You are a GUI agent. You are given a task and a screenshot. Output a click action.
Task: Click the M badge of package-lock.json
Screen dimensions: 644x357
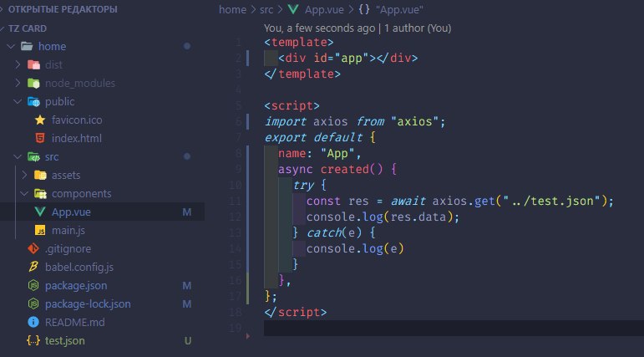click(187, 304)
